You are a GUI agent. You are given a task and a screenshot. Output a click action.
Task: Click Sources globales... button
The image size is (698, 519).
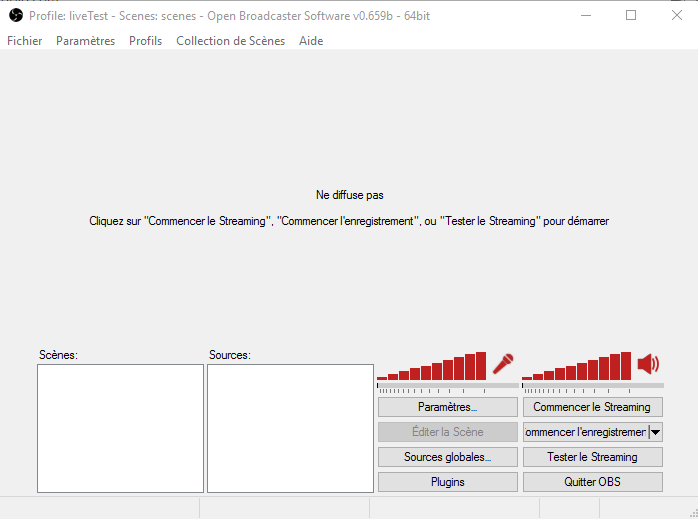(448, 457)
